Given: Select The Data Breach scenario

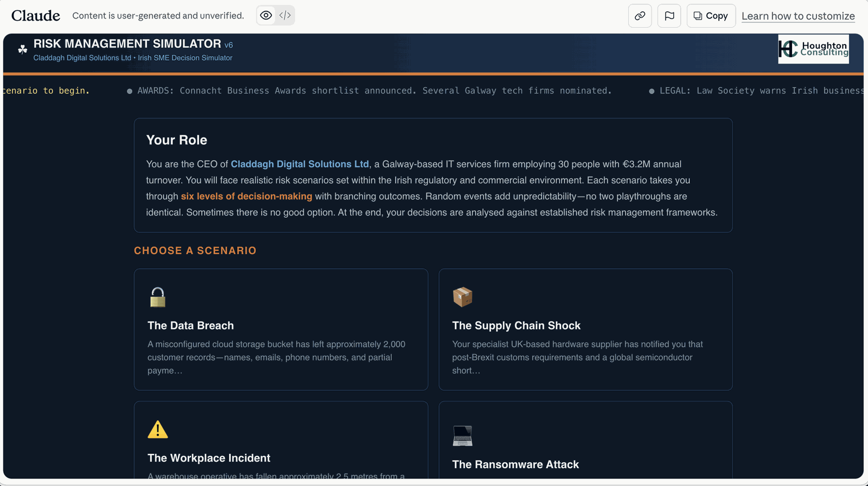Looking at the screenshot, I should click(281, 329).
